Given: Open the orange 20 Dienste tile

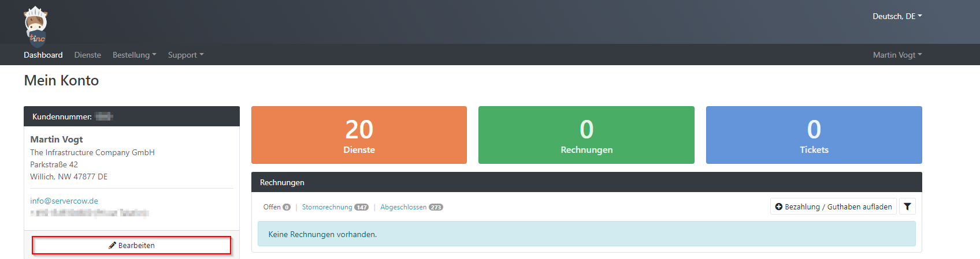Looking at the screenshot, I should click(x=359, y=135).
